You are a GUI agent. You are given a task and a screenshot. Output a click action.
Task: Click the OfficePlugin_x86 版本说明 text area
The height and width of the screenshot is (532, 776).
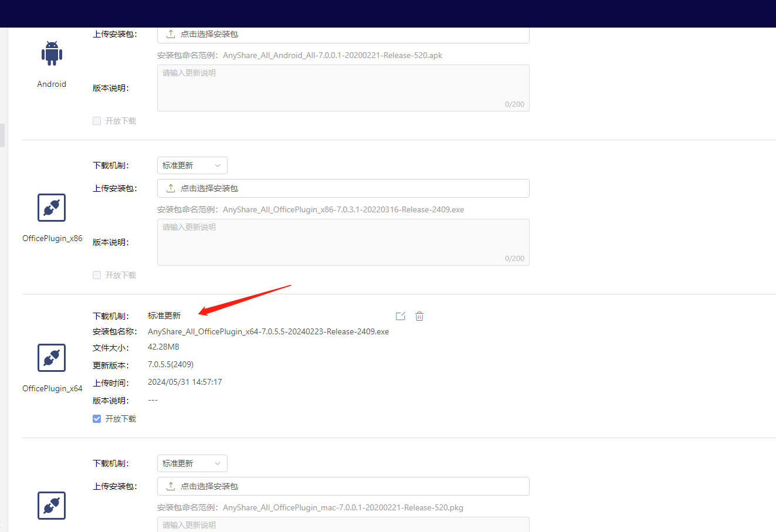(x=343, y=242)
